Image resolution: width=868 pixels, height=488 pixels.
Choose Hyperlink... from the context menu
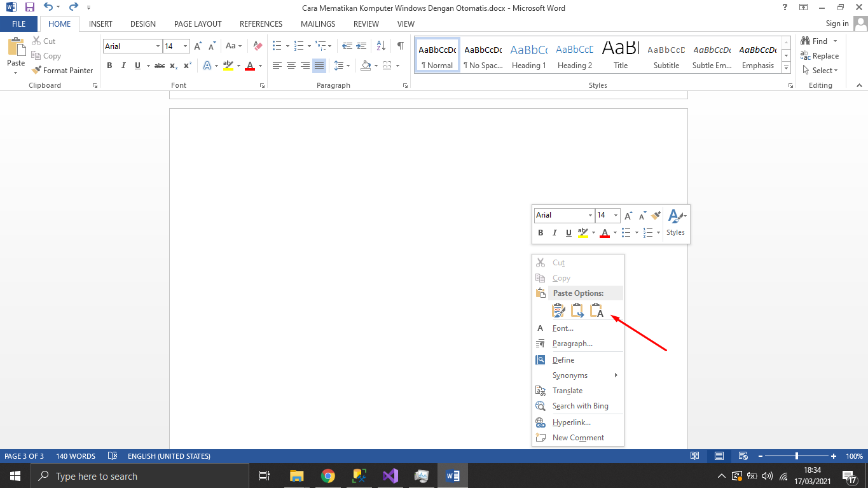coord(578,422)
